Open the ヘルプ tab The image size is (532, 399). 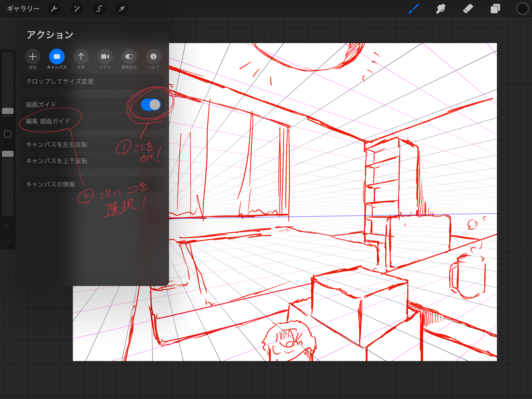coord(153,59)
